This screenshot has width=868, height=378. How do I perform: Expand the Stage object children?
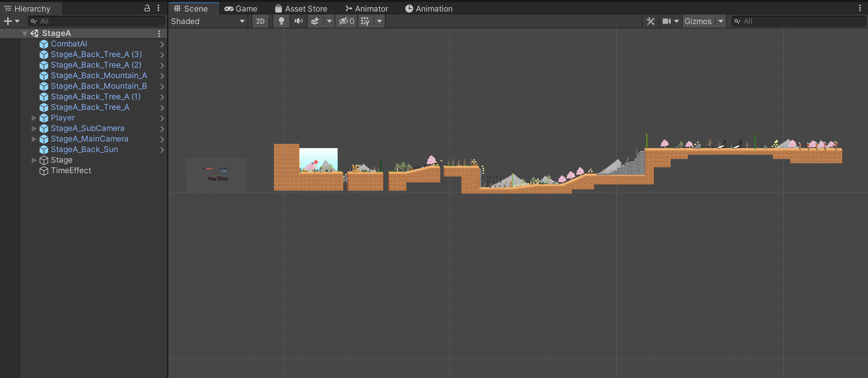point(34,160)
